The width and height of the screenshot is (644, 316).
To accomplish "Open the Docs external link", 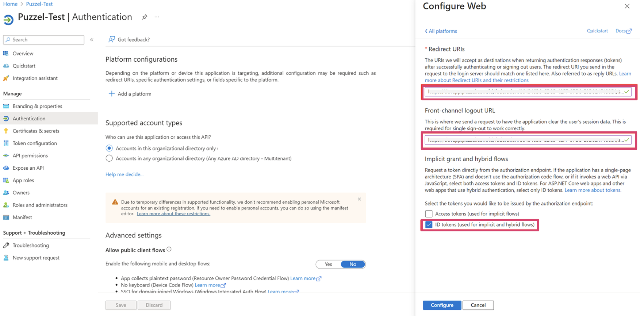I will coord(623,31).
